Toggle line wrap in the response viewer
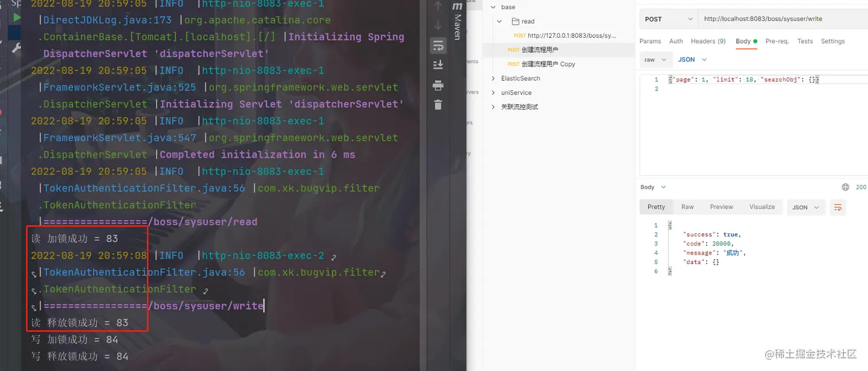This screenshot has width=868, height=371. (x=838, y=207)
